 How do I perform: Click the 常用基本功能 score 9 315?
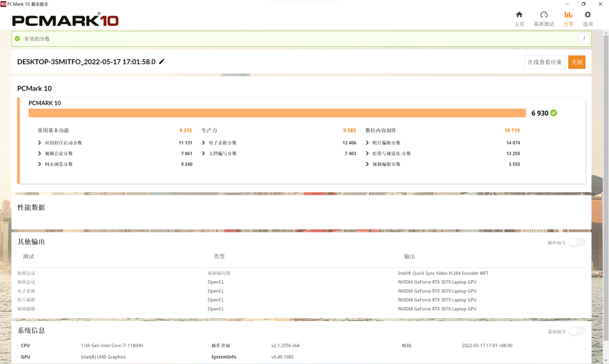tap(185, 130)
